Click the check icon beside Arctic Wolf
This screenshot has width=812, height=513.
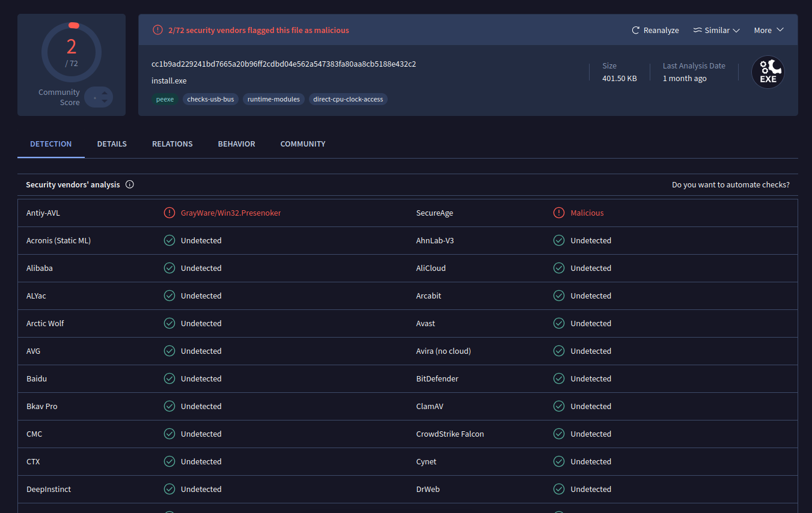tap(169, 323)
